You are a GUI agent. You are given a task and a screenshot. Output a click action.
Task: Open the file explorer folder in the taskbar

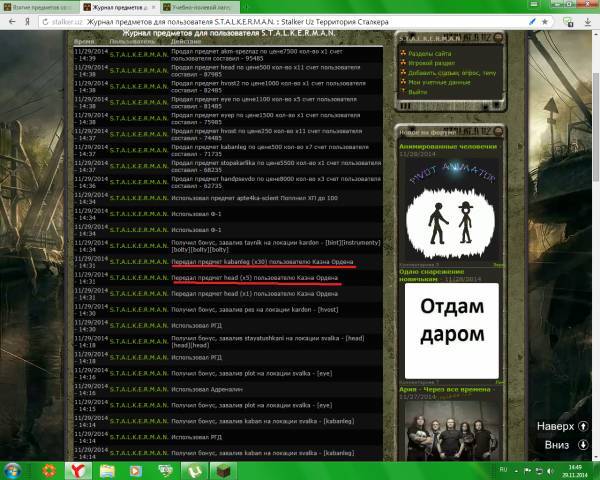(108, 471)
